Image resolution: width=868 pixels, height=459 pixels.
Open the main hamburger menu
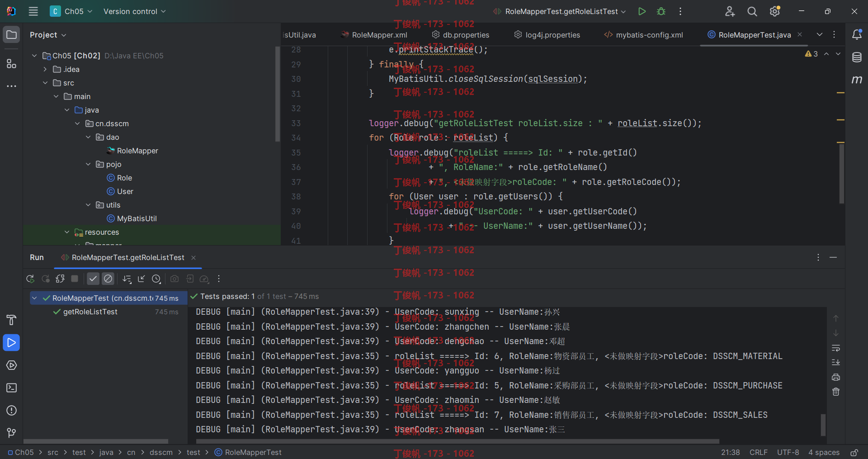pyautogui.click(x=33, y=11)
